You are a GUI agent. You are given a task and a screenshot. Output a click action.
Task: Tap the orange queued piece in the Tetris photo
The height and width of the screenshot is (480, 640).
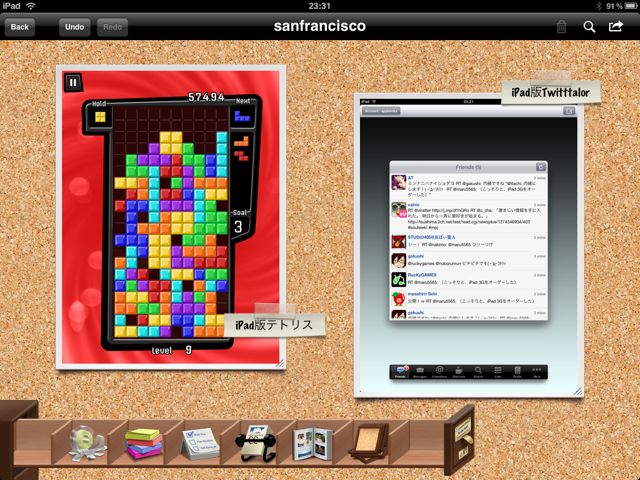point(241,142)
